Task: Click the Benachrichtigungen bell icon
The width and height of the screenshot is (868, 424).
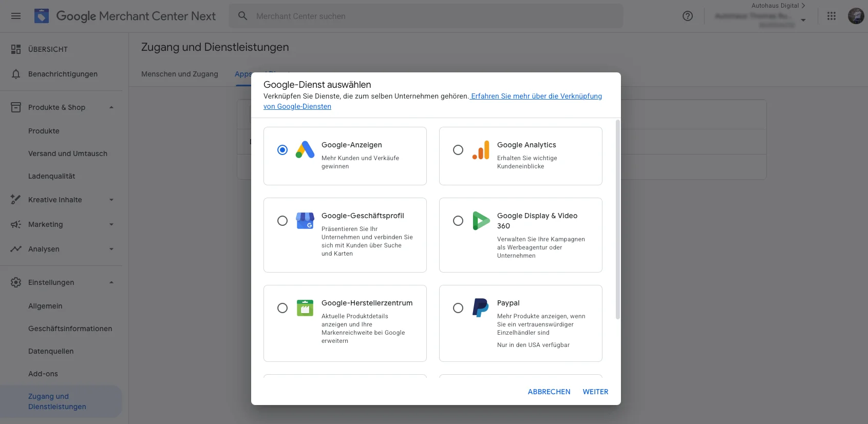Action: (16, 74)
